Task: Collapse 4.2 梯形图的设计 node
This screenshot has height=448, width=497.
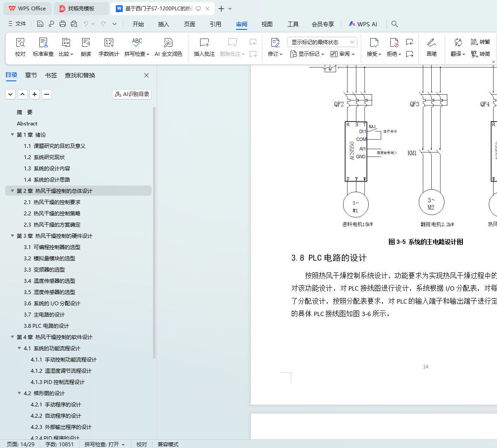Action: [x=19, y=393]
